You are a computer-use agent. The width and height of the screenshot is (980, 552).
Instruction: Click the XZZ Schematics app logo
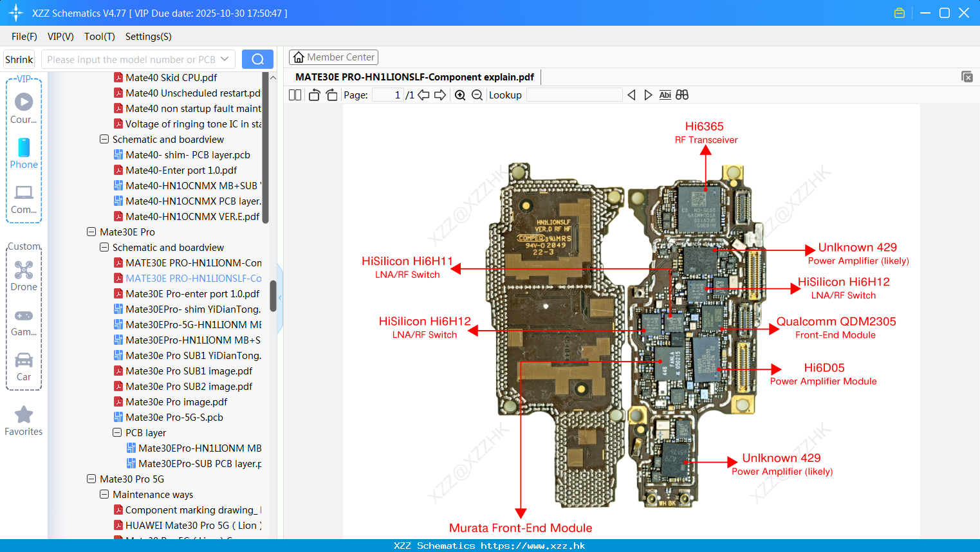click(x=16, y=13)
